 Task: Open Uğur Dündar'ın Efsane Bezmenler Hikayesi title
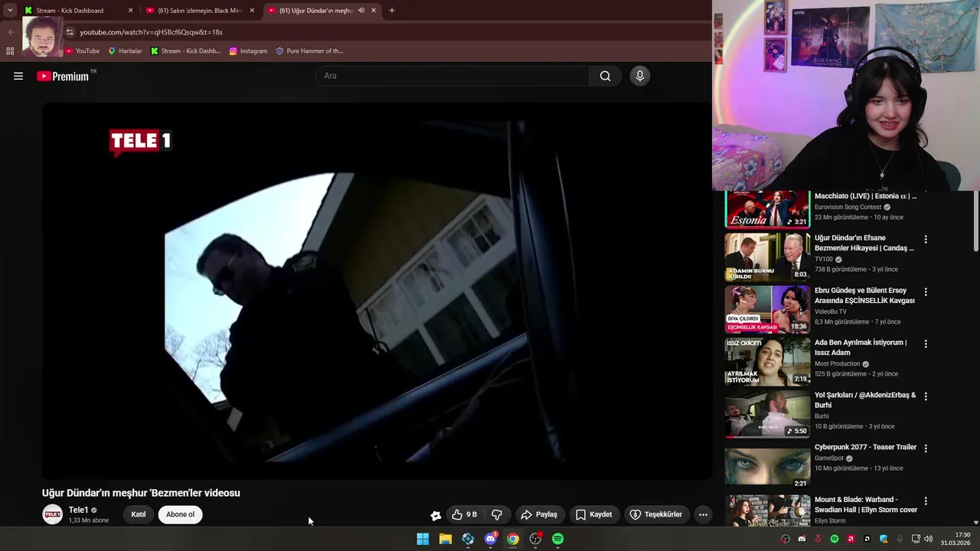coord(864,243)
